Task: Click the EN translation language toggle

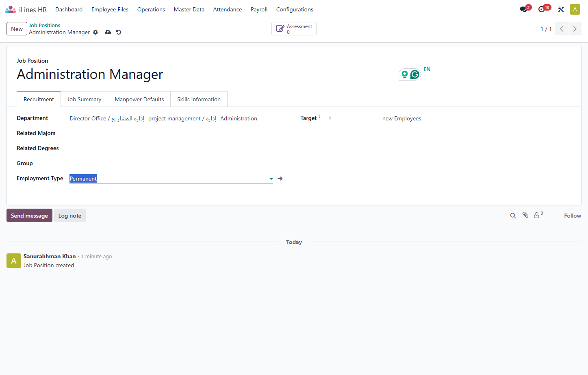Action: pyautogui.click(x=427, y=69)
